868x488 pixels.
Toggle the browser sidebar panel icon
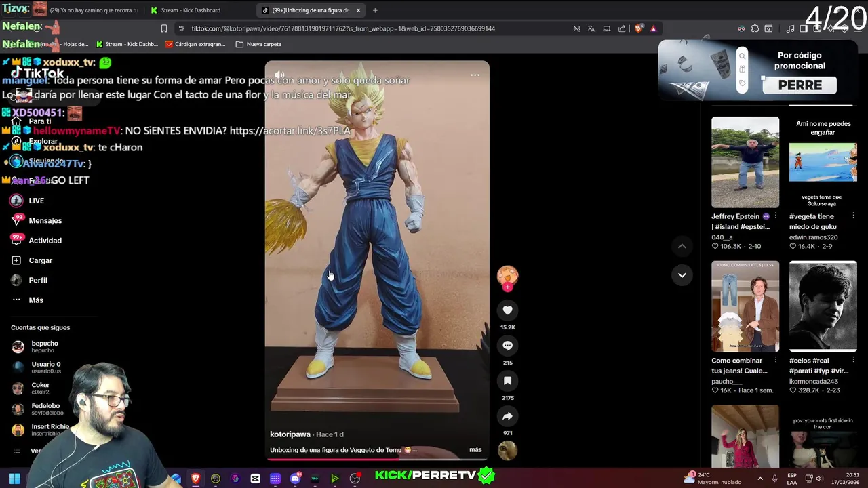tap(804, 28)
